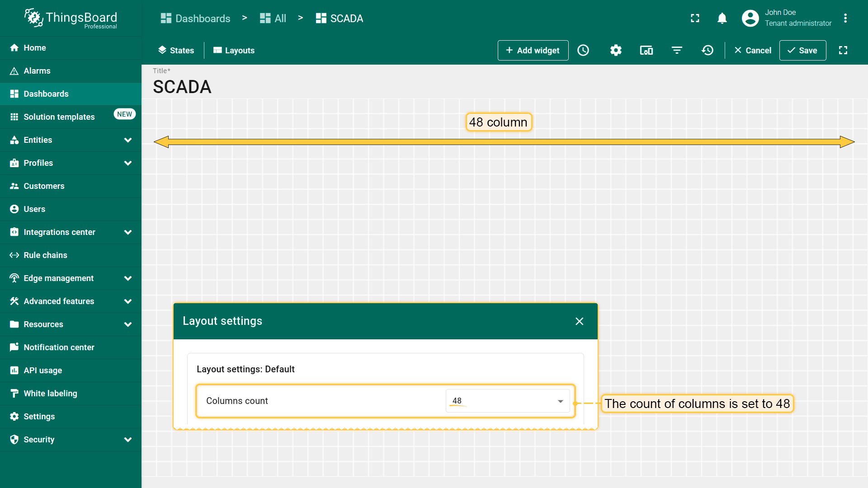Toggle fullscreen icon in top header
The width and height of the screenshot is (868, 488).
click(x=695, y=18)
